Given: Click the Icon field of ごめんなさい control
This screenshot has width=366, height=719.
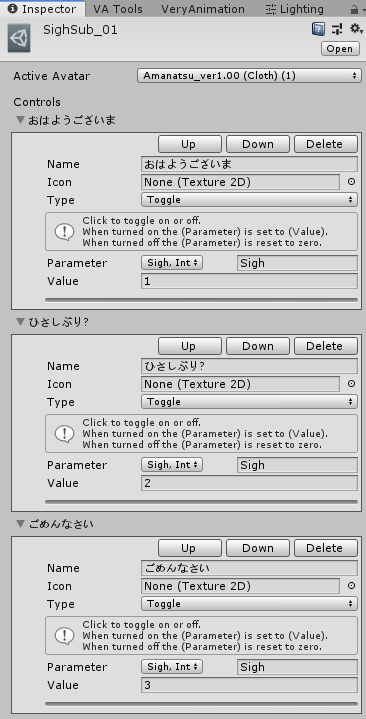Looking at the screenshot, I should point(240,586).
